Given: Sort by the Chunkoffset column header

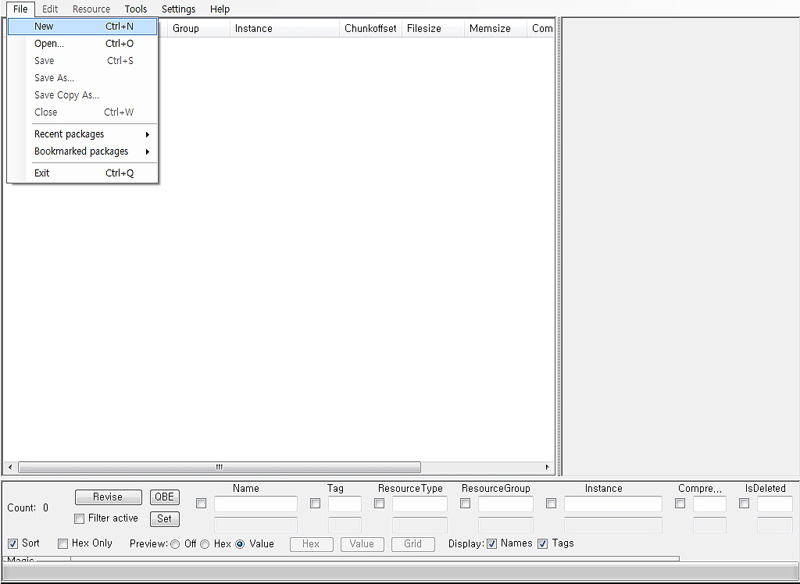Looking at the screenshot, I should point(371,29).
